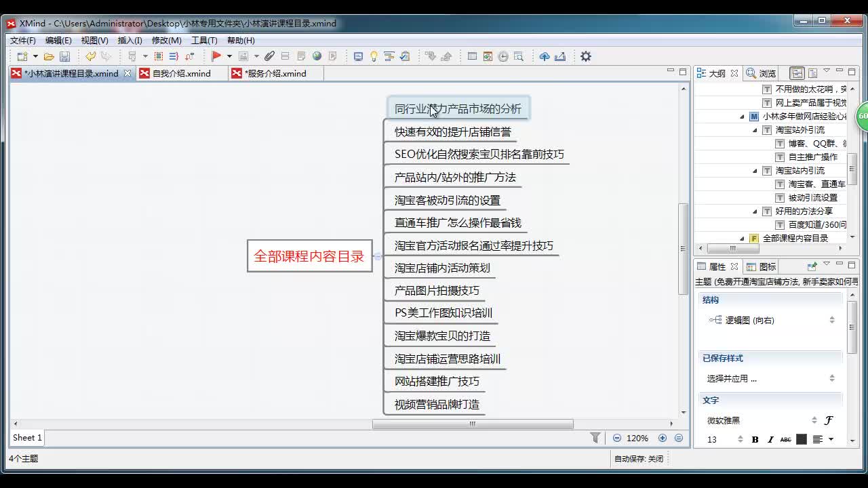Attach a file with the paperclip icon
The height and width of the screenshot is (488, 868).
pyautogui.click(x=269, y=56)
